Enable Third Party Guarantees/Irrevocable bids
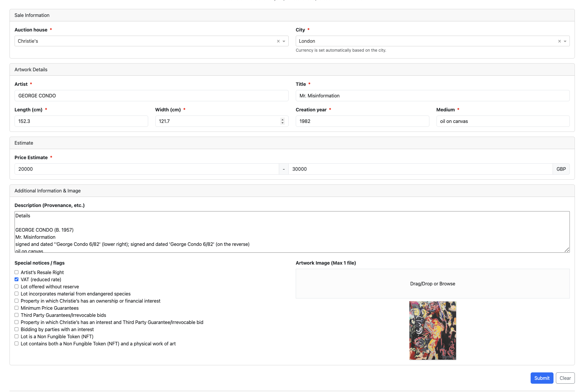The width and height of the screenshot is (582, 392). click(x=16, y=315)
